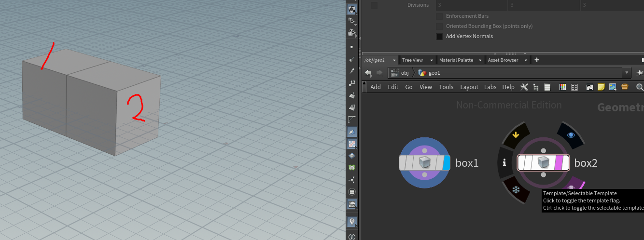
Task: Toggle the Enforcement Bars checkbox
Action: 439,16
